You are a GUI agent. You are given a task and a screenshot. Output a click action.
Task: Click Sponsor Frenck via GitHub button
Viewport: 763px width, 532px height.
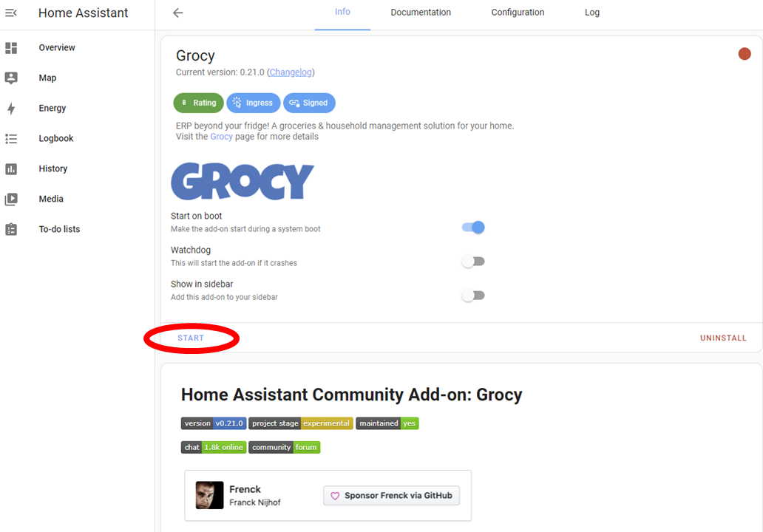(x=392, y=496)
